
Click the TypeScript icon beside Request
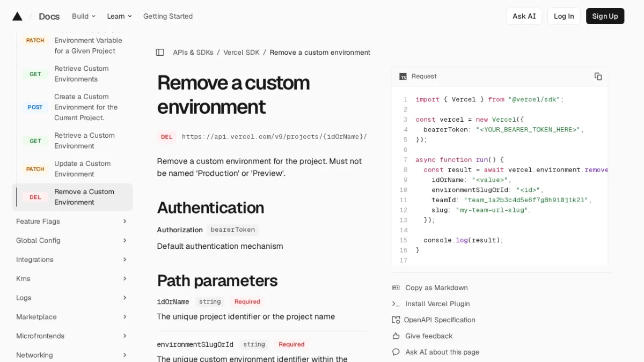(403, 77)
